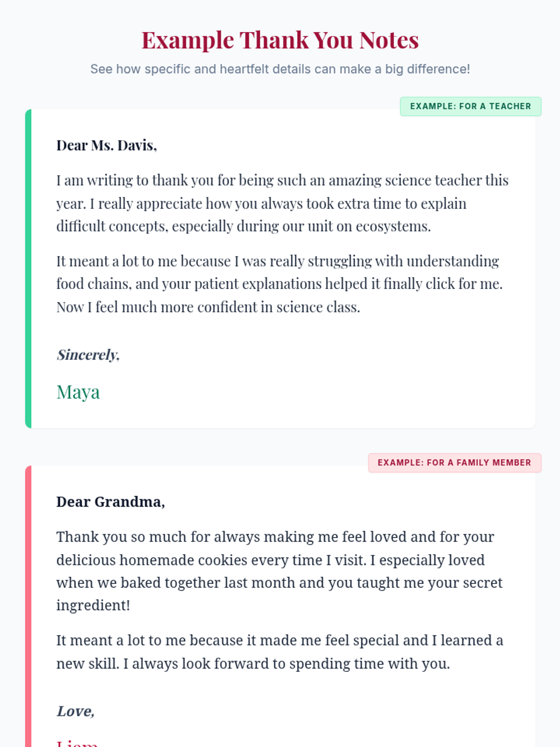The height and width of the screenshot is (747, 560).
Task: Click the green accent bar on teacher card
Action: click(x=28, y=268)
